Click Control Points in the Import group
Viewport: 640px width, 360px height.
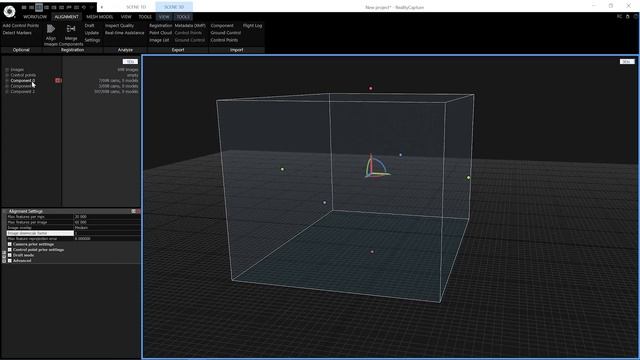point(224,40)
